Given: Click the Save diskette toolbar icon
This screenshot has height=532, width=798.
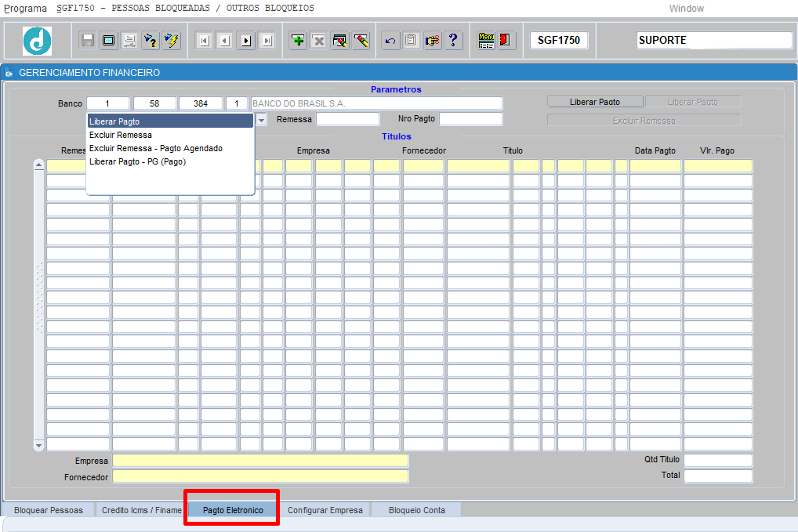Looking at the screenshot, I should point(88,40).
